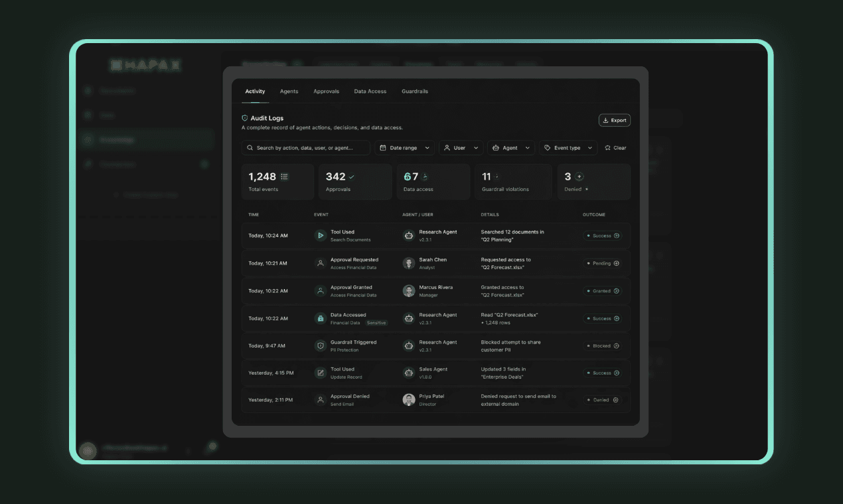Click the lock icon on the Data Accessed row
Screen dimensions: 843x504
point(321,318)
